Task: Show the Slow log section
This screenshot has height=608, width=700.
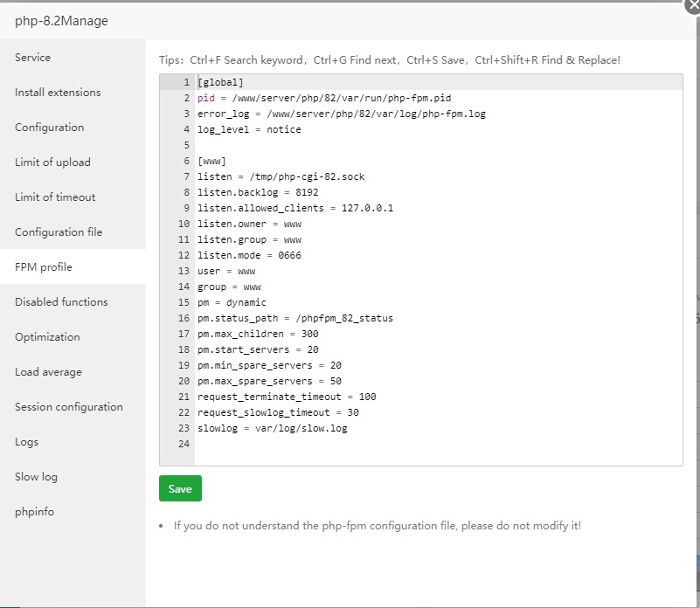Action: tap(36, 477)
